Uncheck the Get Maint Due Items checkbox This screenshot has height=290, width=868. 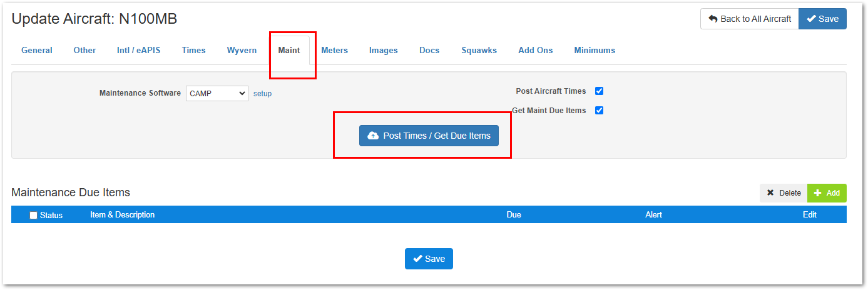(x=599, y=111)
